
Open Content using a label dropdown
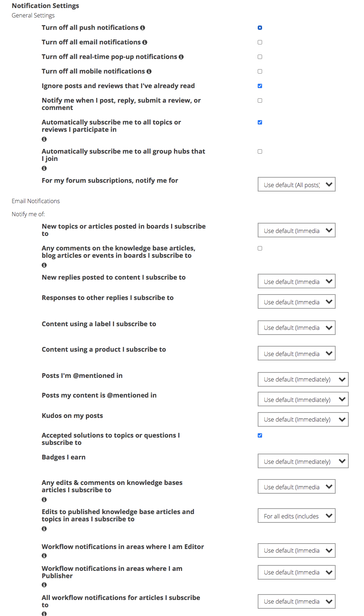click(x=297, y=328)
